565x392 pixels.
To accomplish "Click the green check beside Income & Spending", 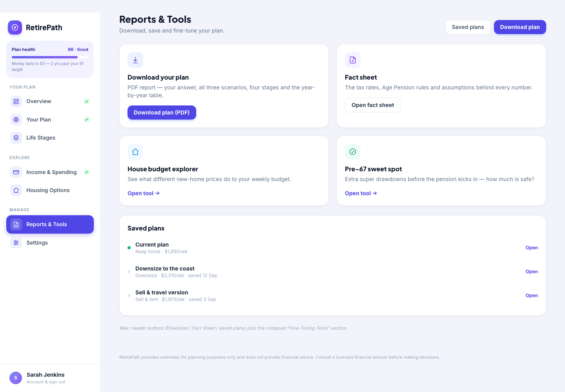I will [87, 172].
